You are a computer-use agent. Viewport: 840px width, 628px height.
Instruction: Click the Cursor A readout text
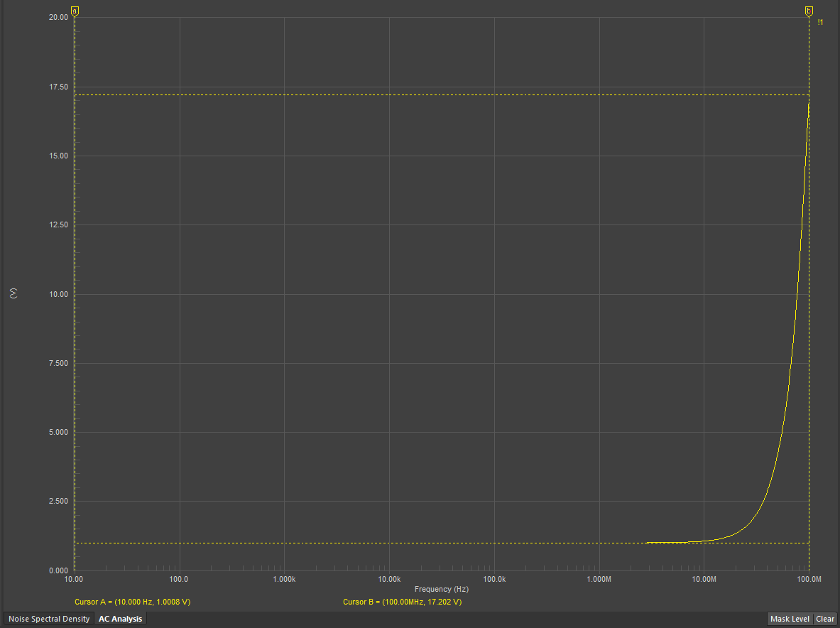132,602
